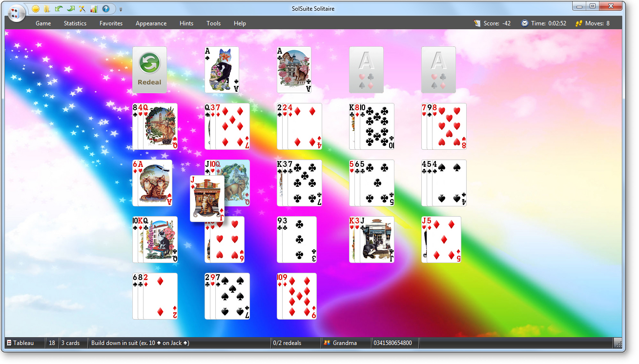Get a hint using the magic wand icon
Viewport: 639px width, 364px height.
click(x=82, y=9)
